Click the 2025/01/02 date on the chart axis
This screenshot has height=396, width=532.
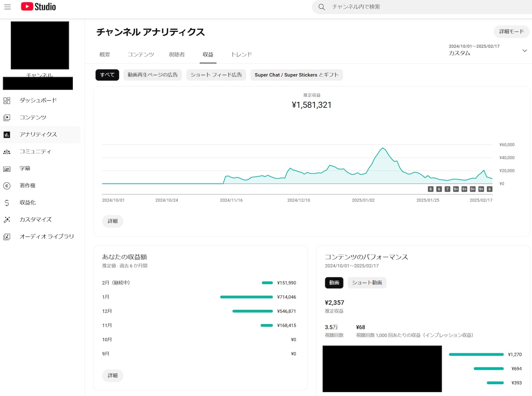click(x=363, y=200)
